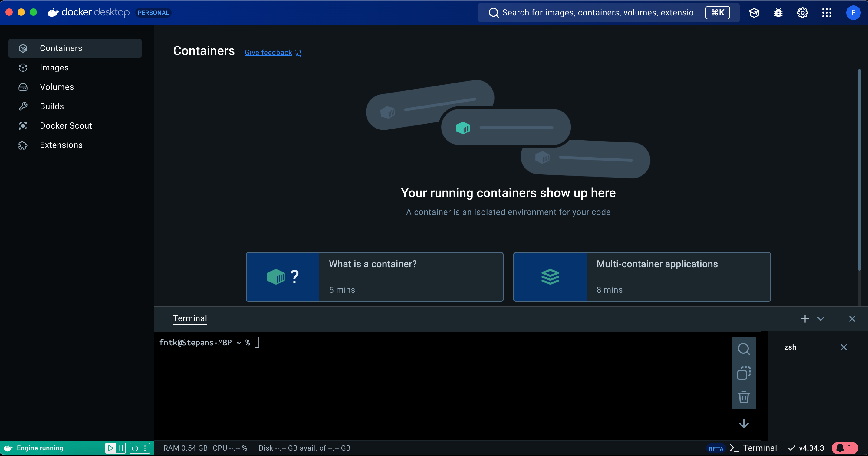
Task: Report a bug using the bug icon
Action: 778,12
